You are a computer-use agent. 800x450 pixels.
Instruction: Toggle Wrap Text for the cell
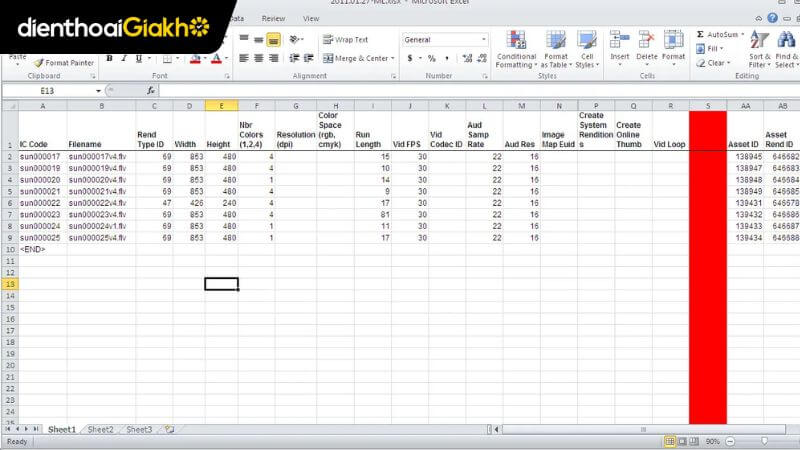[x=345, y=39]
